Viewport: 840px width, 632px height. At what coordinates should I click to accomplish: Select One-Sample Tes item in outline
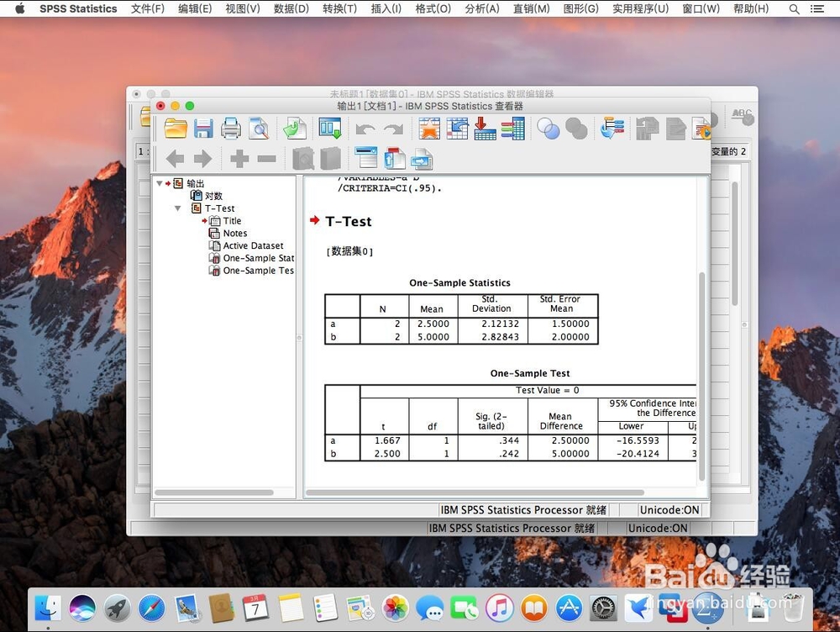pyautogui.click(x=259, y=271)
